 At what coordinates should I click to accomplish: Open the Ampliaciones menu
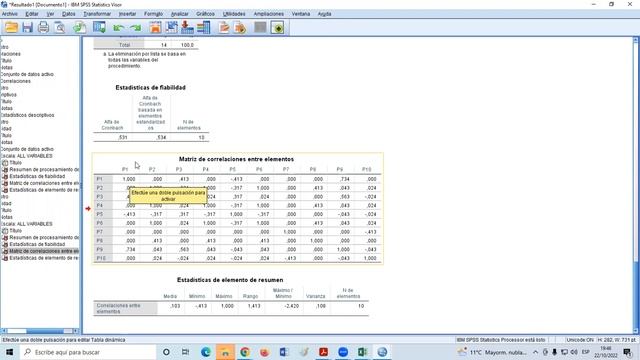269,14
